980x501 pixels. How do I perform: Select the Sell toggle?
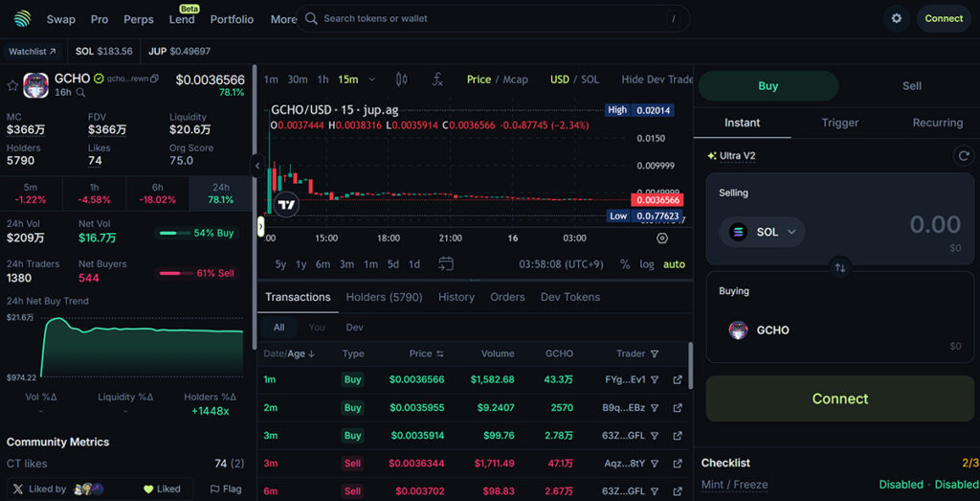tap(912, 86)
